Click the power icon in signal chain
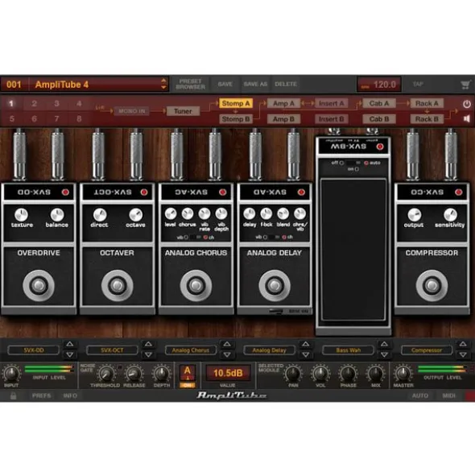This screenshot has height=476, width=475. pos(467,104)
